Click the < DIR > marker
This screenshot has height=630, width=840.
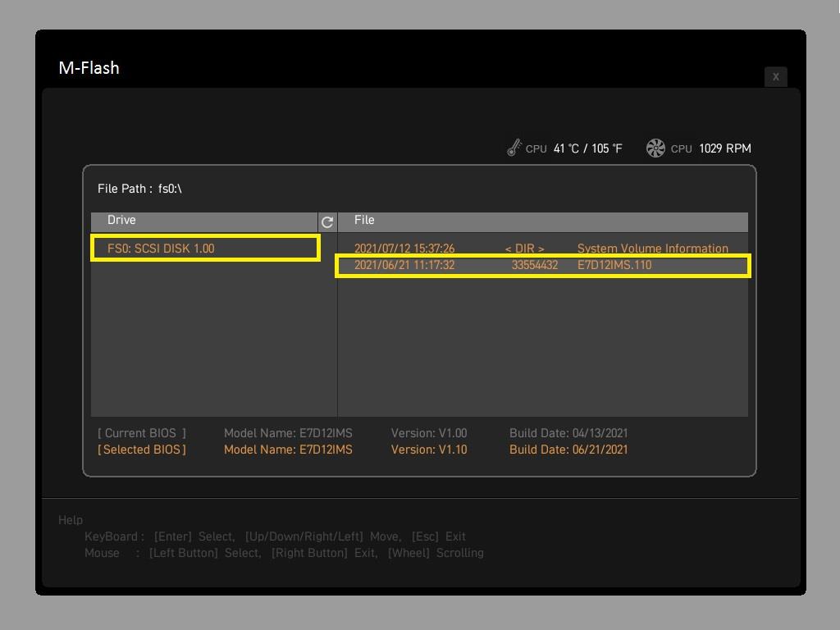[524, 249]
